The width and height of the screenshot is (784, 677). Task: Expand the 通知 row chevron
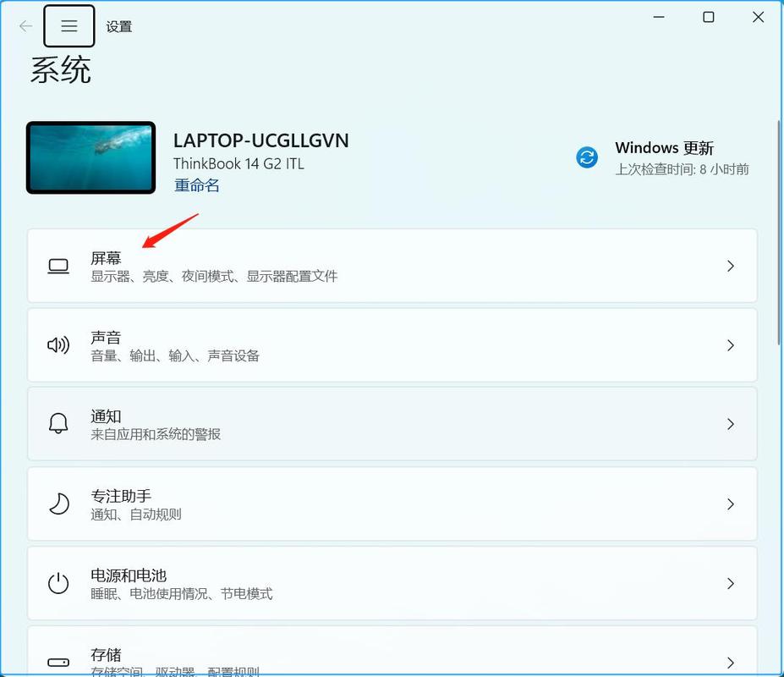click(x=731, y=424)
